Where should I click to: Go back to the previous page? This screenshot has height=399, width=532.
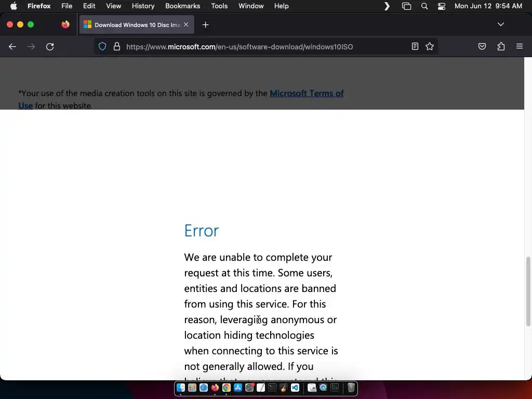click(x=12, y=46)
